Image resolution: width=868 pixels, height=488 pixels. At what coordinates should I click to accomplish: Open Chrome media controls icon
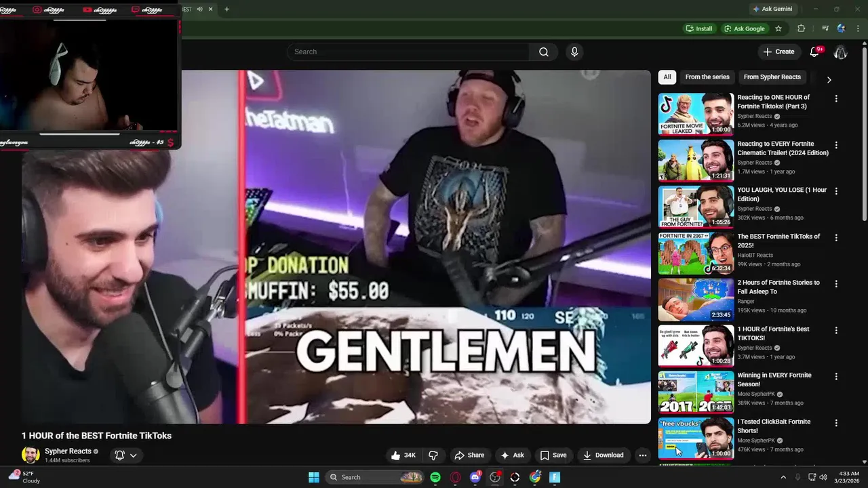(x=825, y=28)
